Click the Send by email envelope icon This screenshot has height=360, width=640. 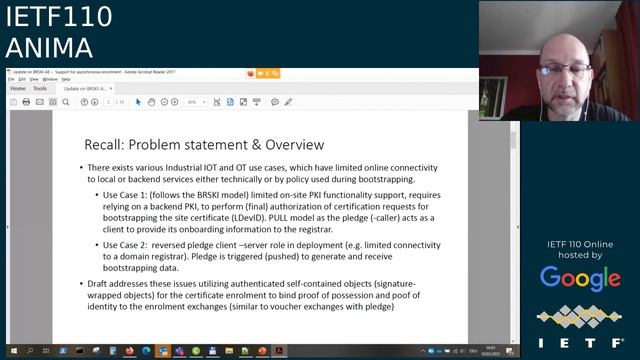point(40,102)
